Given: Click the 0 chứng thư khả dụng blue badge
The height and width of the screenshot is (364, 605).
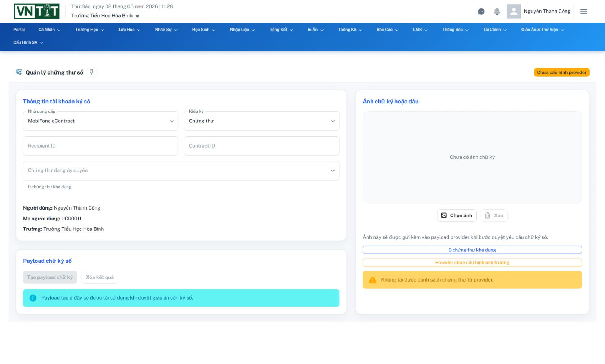Looking at the screenshot, I should (x=472, y=250).
